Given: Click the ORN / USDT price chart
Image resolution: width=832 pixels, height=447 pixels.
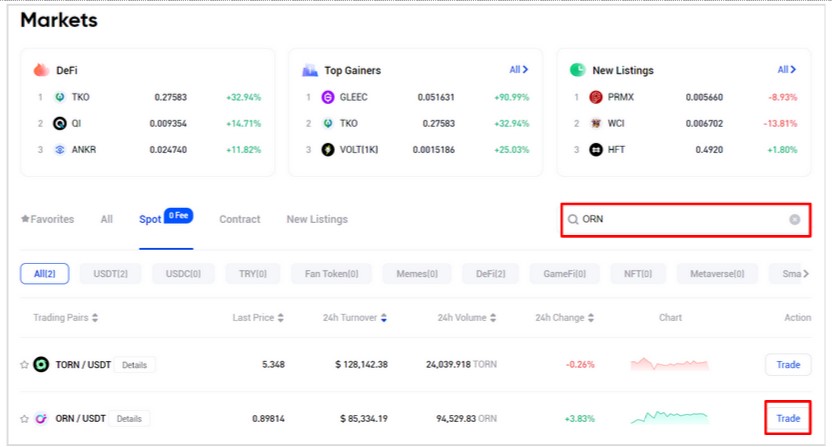Looking at the screenshot, I should [669, 417].
